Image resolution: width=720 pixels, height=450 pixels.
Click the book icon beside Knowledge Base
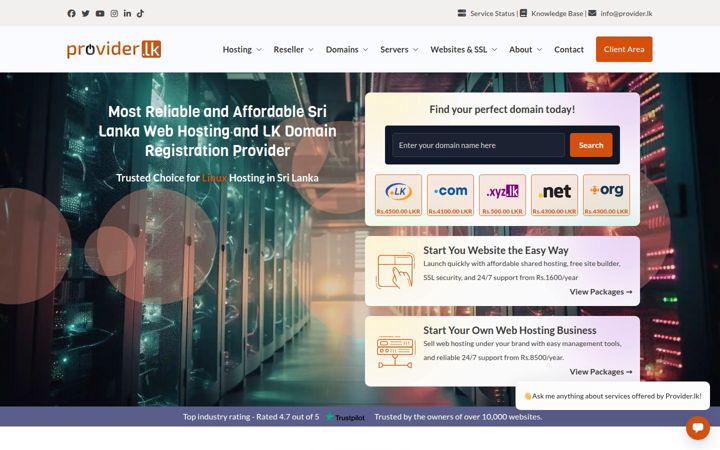click(523, 13)
